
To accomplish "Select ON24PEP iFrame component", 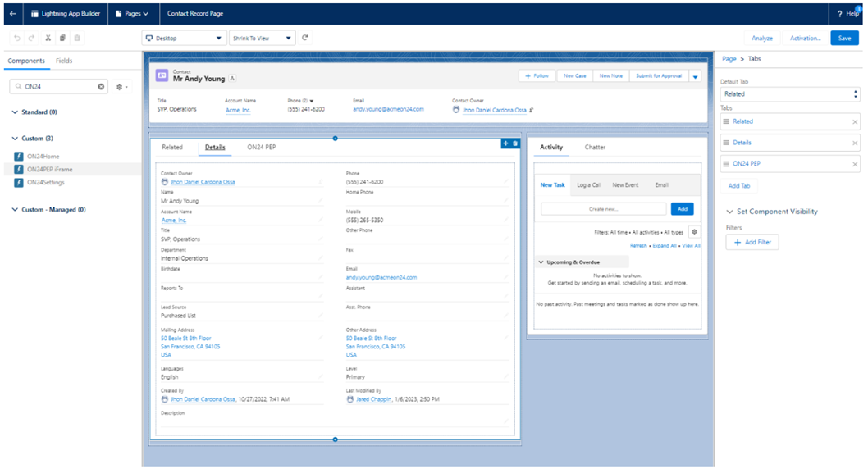I will tap(50, 169).
